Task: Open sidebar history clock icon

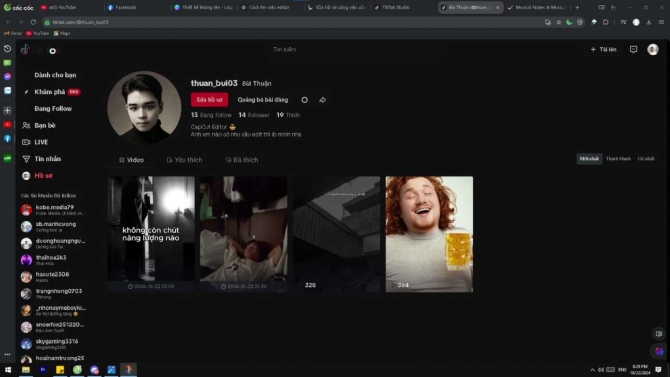Action: click(x=7, y=49)
